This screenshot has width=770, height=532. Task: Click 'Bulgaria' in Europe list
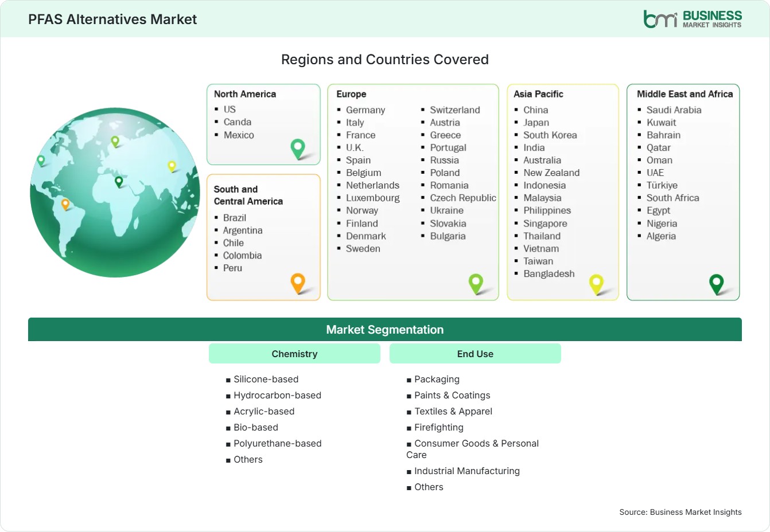[x=448, y=236]
